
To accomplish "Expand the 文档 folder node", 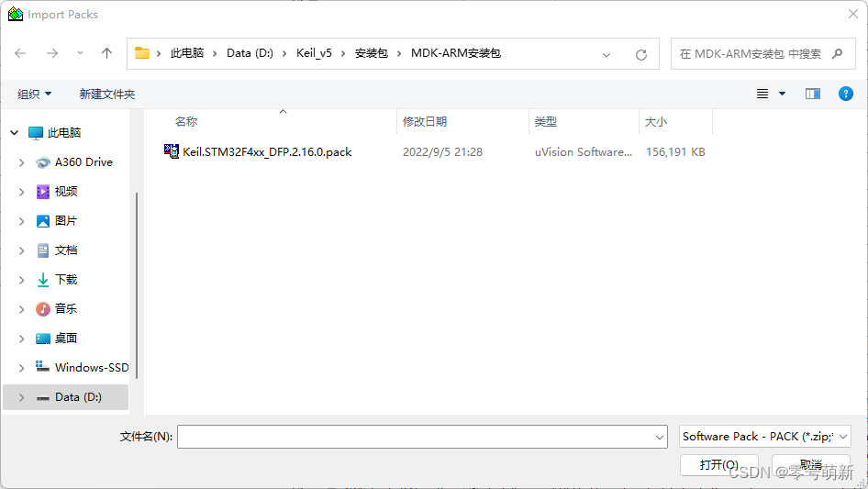I will pos(22,250).
